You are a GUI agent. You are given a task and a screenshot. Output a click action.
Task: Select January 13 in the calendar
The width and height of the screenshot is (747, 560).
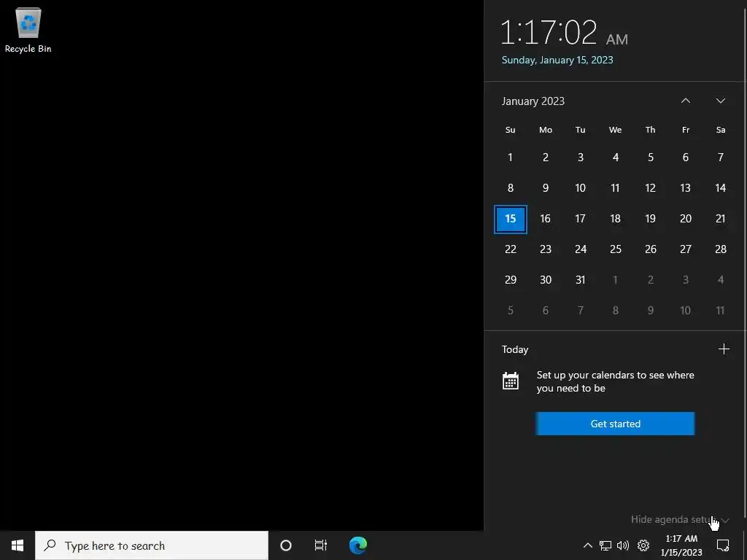coord(686,188)
